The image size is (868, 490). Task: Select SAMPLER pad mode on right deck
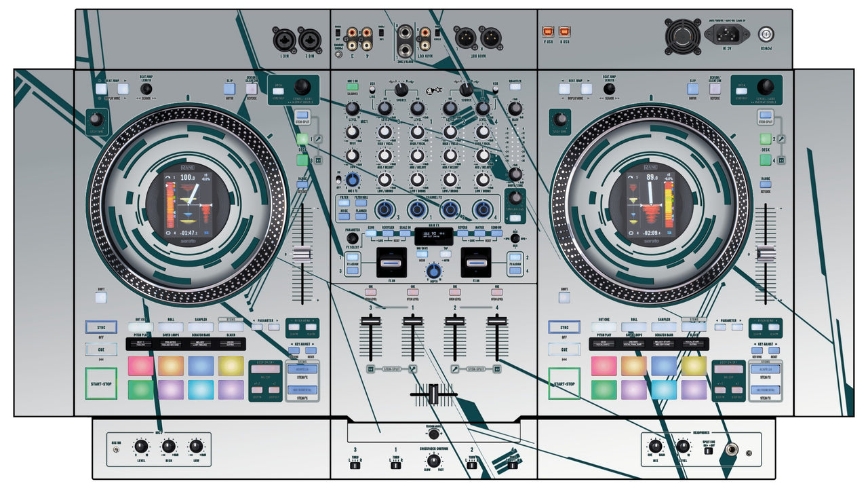(665, 327)
